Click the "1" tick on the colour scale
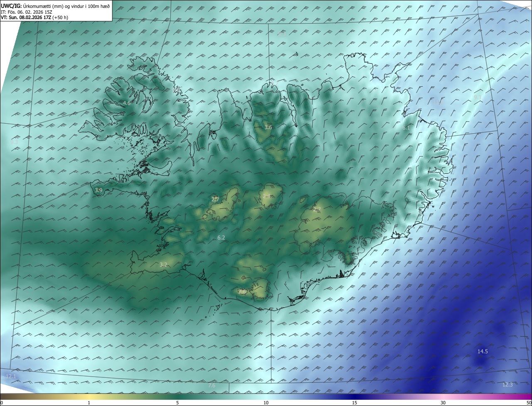Screen dimensions: 532x406 click(89, 403)
